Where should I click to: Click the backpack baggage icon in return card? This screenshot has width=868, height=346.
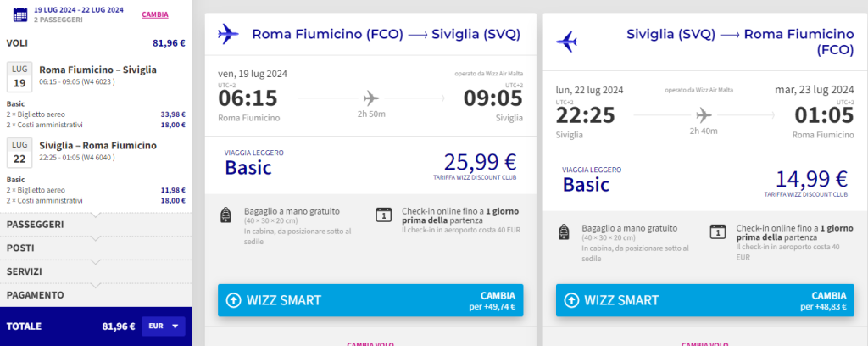(563, 232)
